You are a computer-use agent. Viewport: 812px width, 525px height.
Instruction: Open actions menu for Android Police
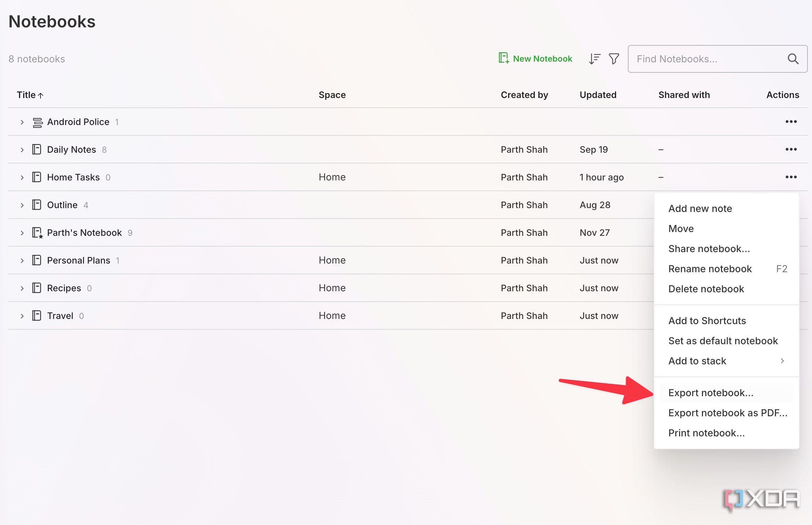click(791, 122)
